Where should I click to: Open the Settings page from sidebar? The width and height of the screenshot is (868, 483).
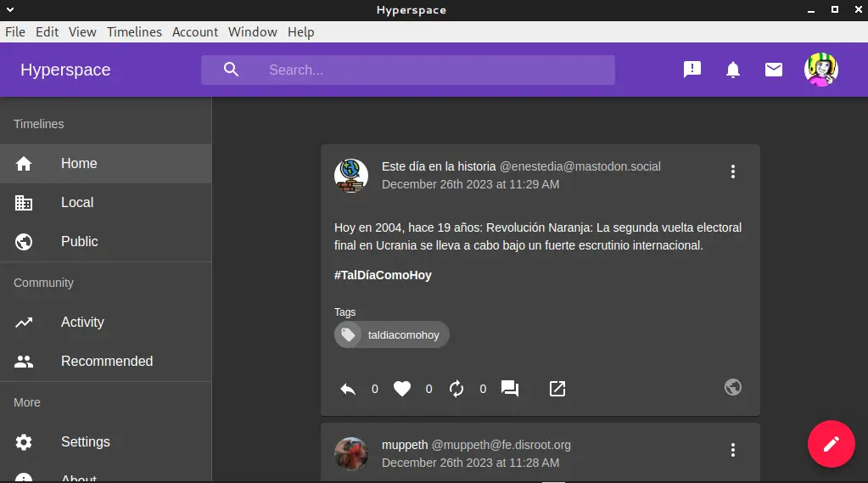pyautogui.click(x=85, y=441)
